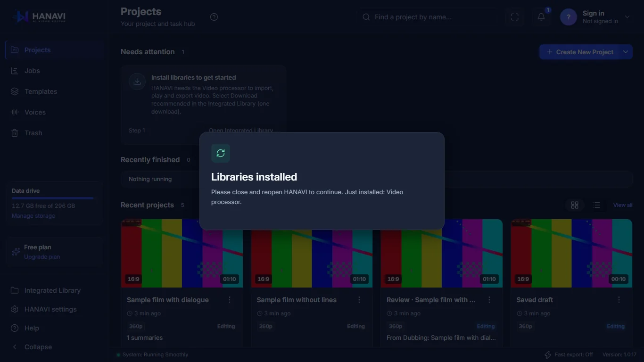Switch recent projects to grid view

click(575, 205)
